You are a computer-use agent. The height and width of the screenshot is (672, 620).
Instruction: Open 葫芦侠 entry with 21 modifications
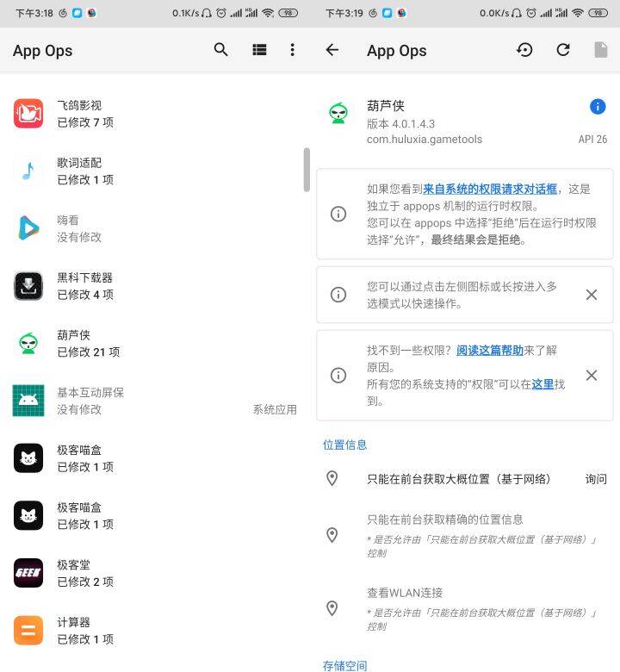tap(155, 344)
